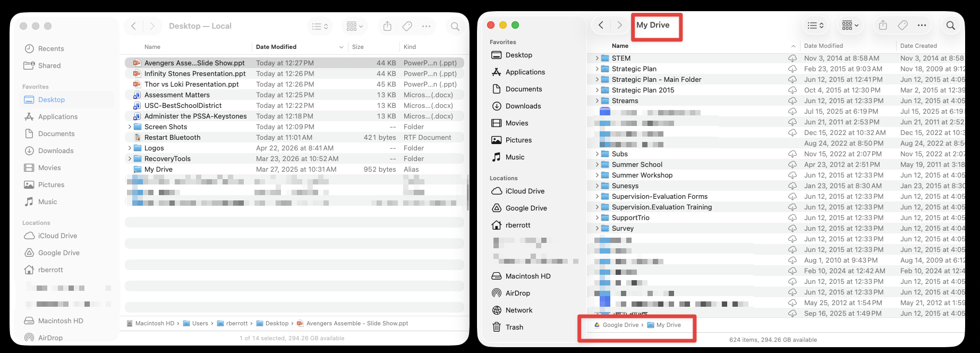This screenshot has height=353, width=980.
Task: Click Share icon in Desktop window toolbar
Action: 387,26
